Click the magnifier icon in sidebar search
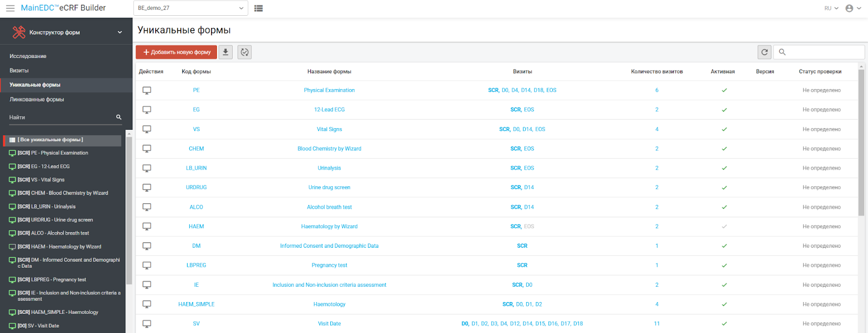Image resolution: width=868 pixels, height=333 pixels. 119,117
